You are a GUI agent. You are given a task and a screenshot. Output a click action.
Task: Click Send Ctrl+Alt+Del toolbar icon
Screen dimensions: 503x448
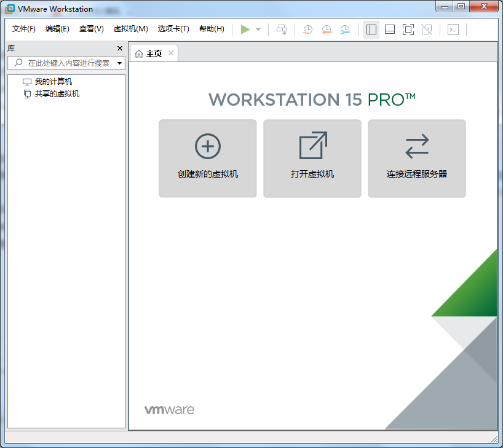(282, 29)
